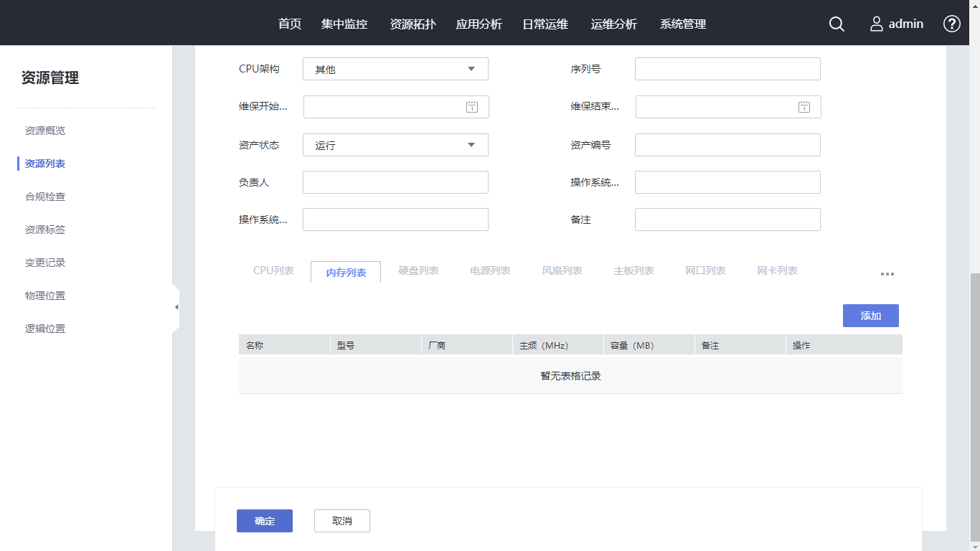Open calendar picker for 维保开始 date
Viewport: 980px width, 551px height.
click(471, 107)
